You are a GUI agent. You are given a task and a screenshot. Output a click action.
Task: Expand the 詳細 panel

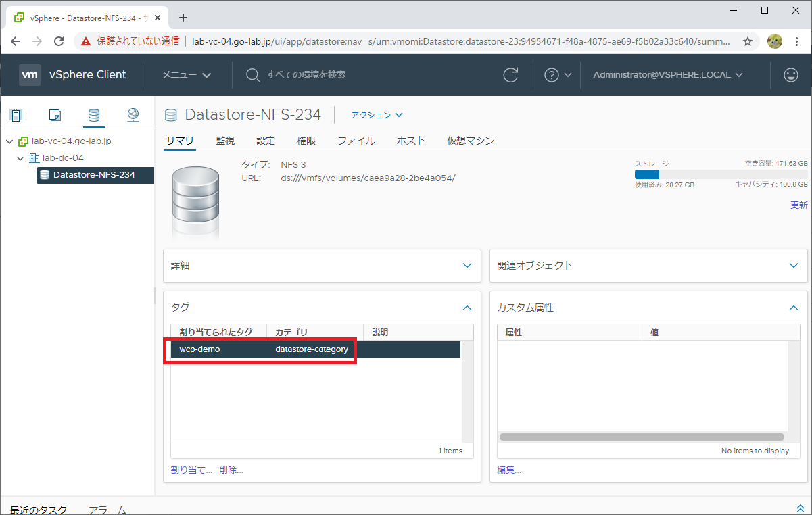[x=467, y=266]
